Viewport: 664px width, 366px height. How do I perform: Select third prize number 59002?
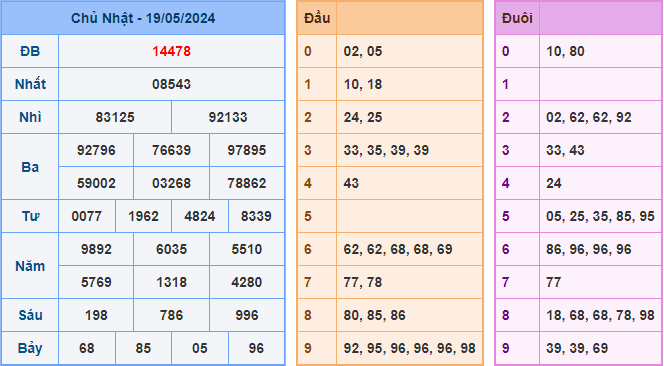point(96,183)
